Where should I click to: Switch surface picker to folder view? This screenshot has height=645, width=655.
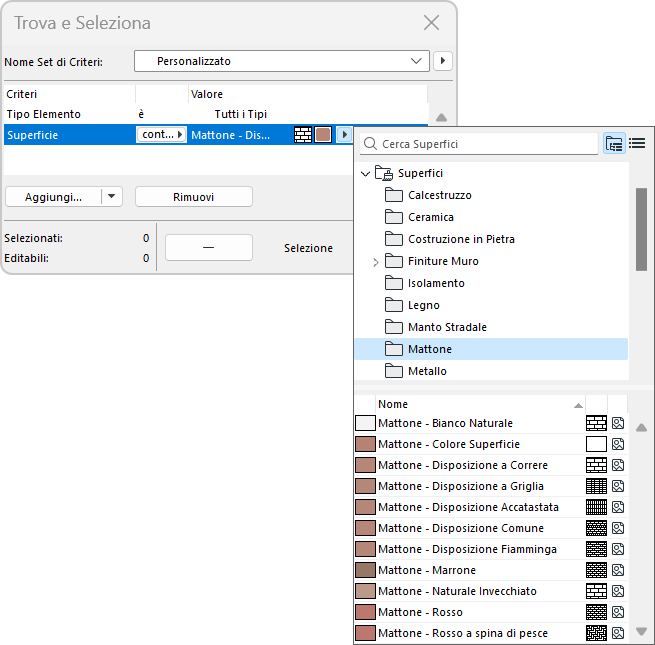click(x=614, y=144)
